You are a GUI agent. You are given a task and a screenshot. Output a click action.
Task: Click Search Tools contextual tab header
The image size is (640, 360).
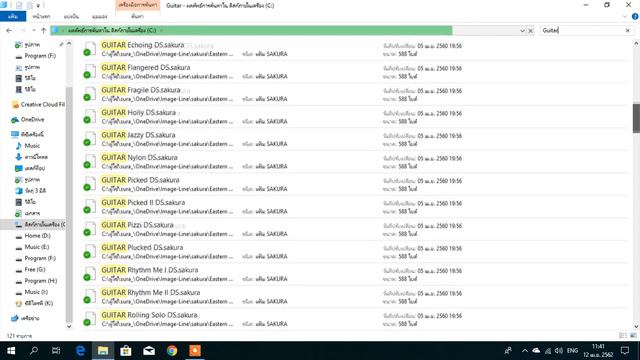[138, 5]
